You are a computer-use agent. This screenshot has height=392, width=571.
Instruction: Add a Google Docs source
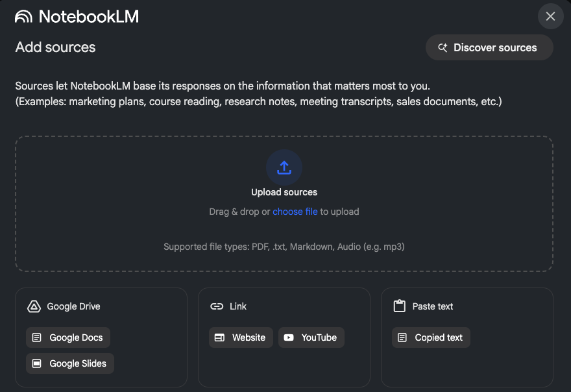point(68,337)
